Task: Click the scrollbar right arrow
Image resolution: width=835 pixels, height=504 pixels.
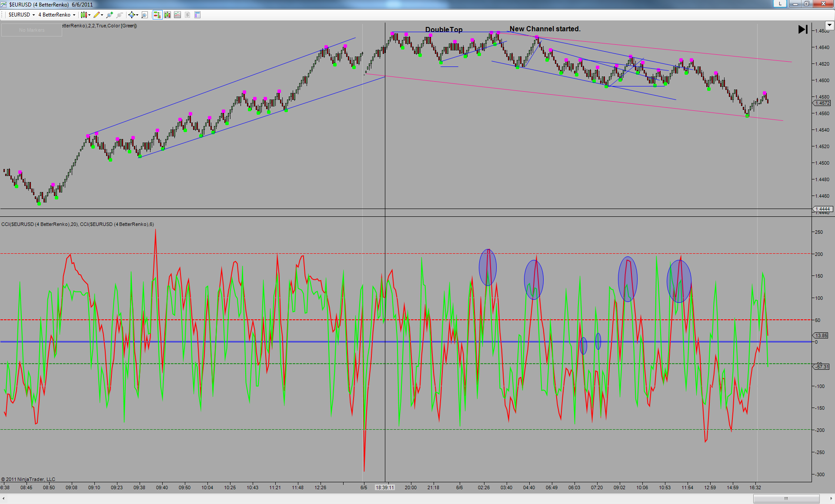Action: [831, 498]
